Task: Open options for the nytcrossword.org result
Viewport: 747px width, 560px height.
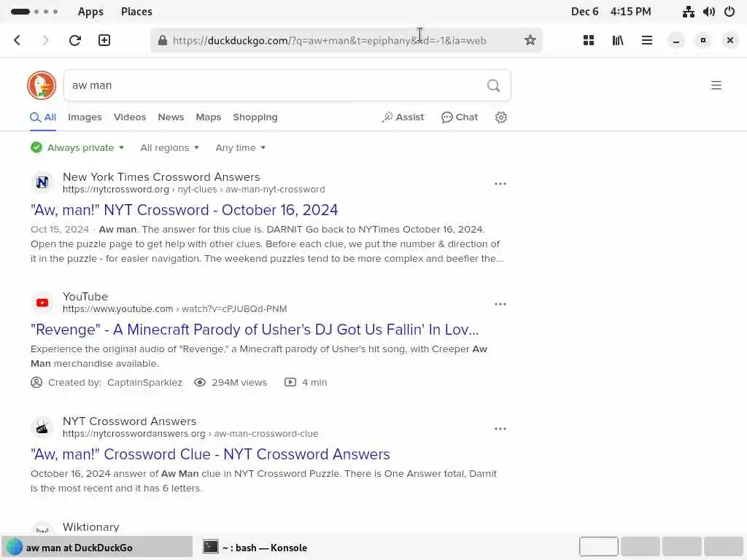Action: coord(500,184)
